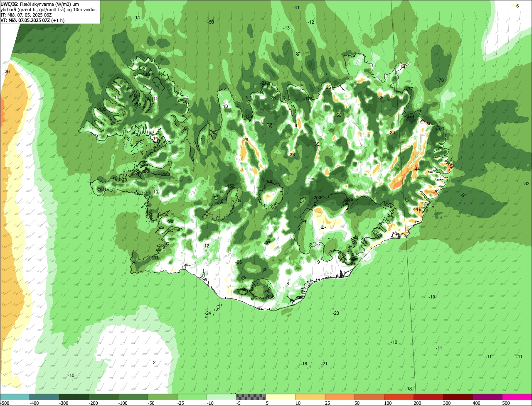Click the "274" value on the map

tap(411, 117)
